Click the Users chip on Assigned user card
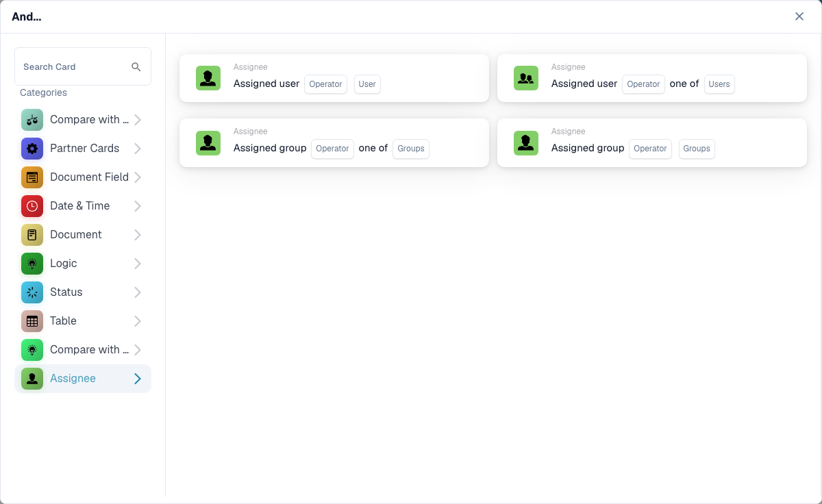 click(719, 84)
